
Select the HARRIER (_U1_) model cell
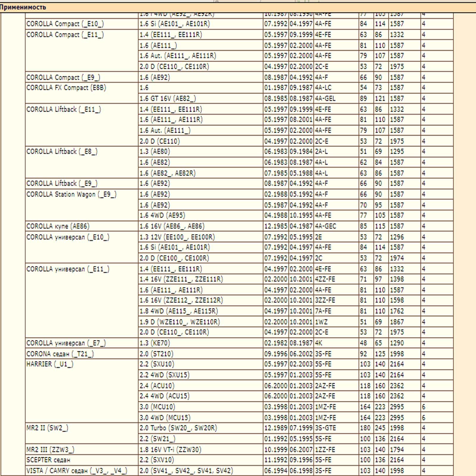[50, 364]
